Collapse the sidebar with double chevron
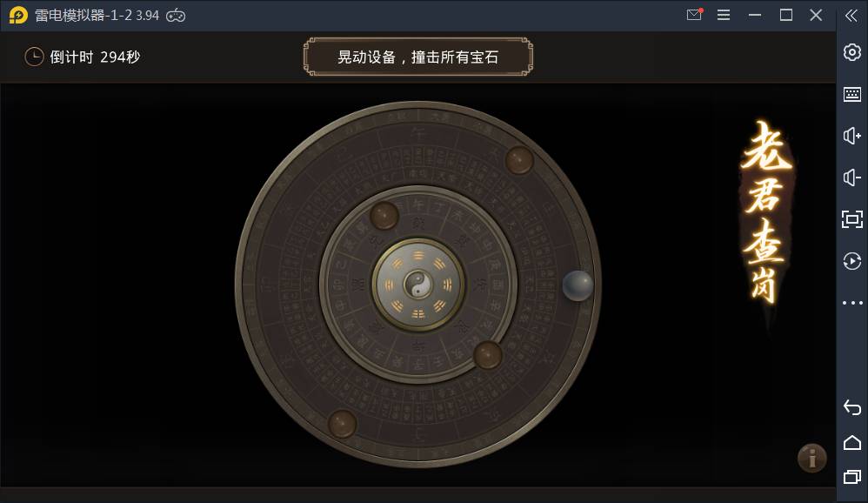This screenshot has height=503, width=868. coord(851,16)
